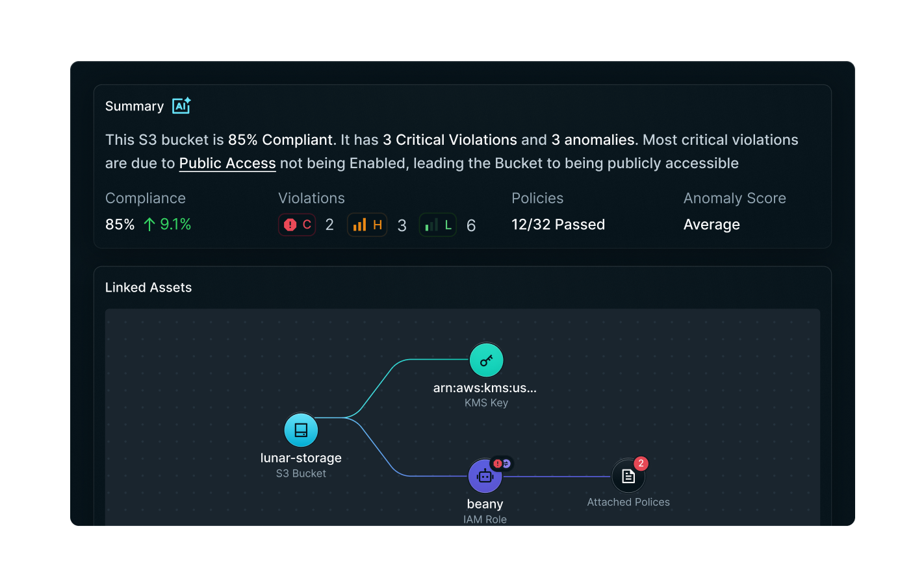924x587 pixels.
Task: Select the beany IAM Role robot icon
Action: pyautogui.click(x=485, y=475)
